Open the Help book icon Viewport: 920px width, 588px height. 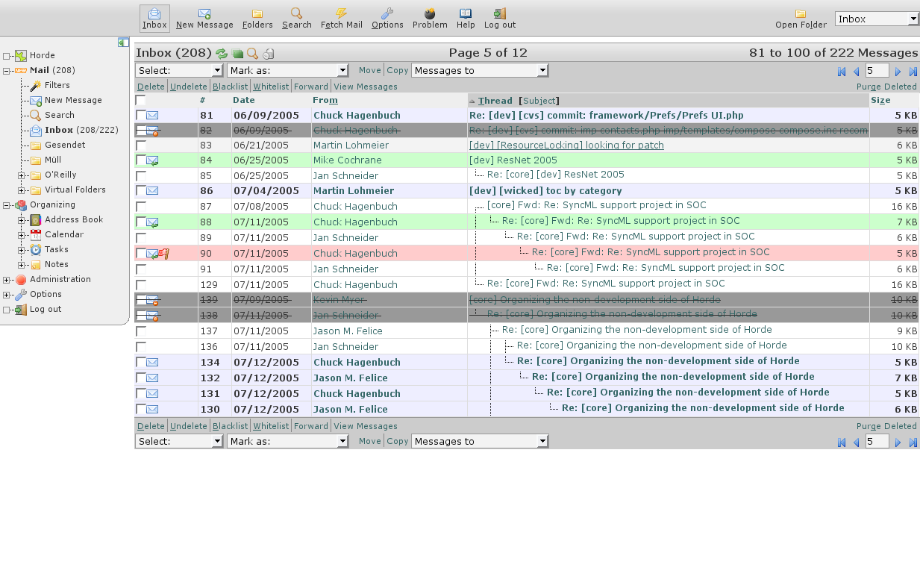(x=466, y=13)
